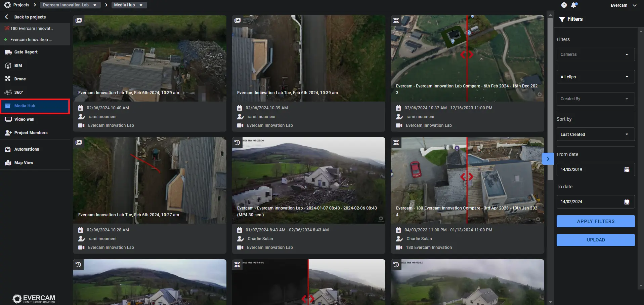Viewport: 644px width, 305px height.
Task: Click the Video wall monitor icon
Action: [x=8, y=119]
